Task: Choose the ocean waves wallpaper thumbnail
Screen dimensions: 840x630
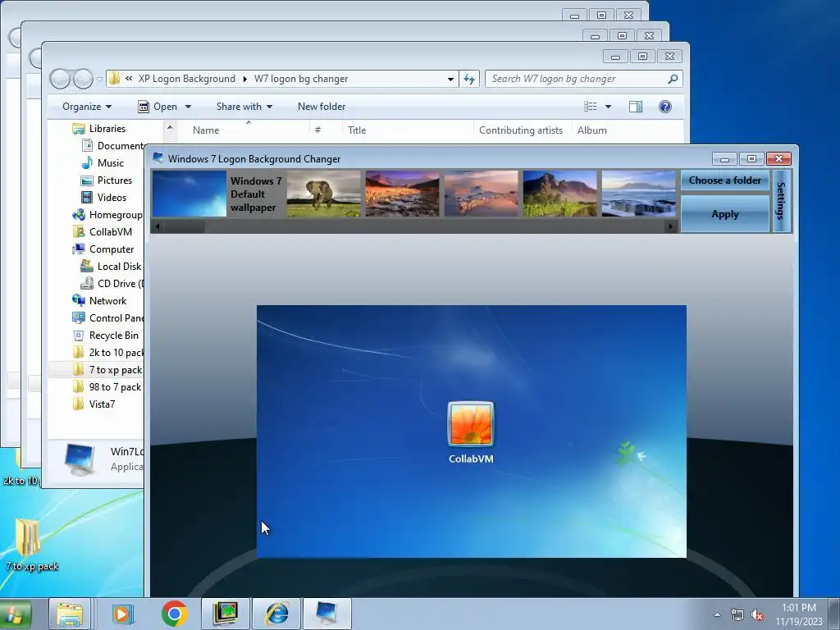Action: pos(638,194)
